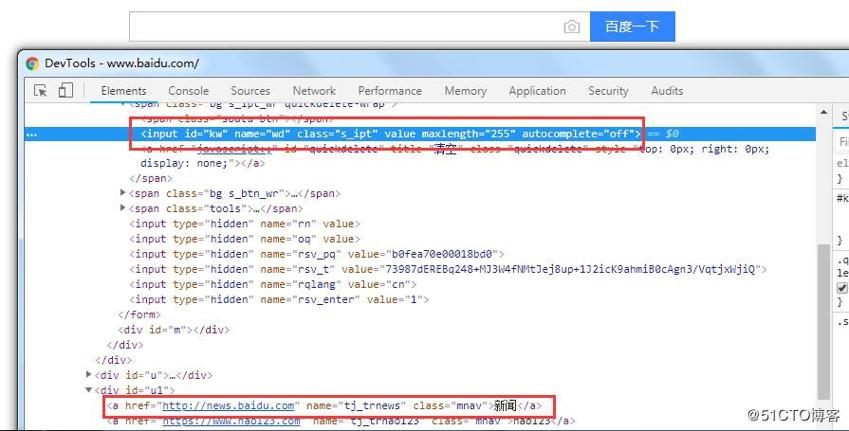Select hidden input name="oq" row

pos(245,239)
